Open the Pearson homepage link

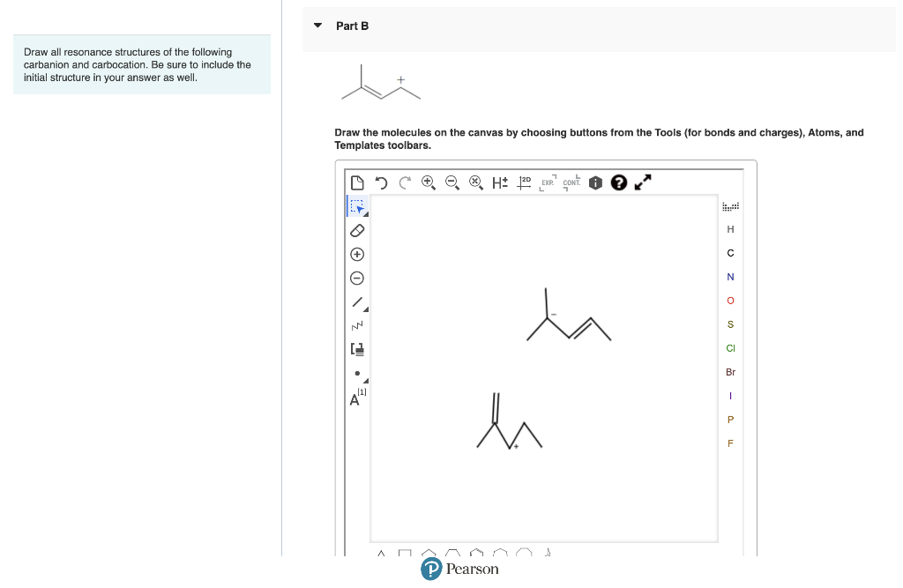point(459,569)
